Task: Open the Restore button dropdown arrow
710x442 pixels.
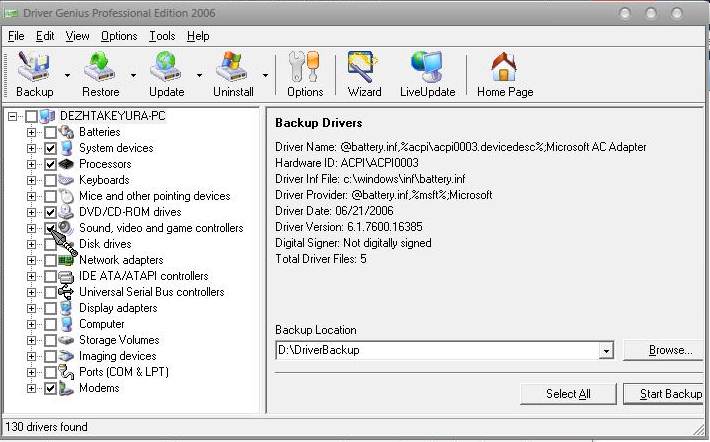Action: 133,75
